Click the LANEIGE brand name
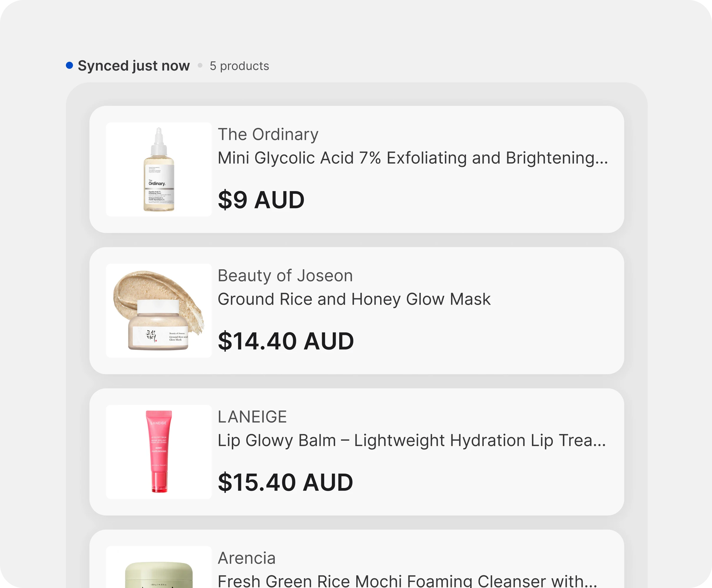712x588 pixels. [252, 417]
